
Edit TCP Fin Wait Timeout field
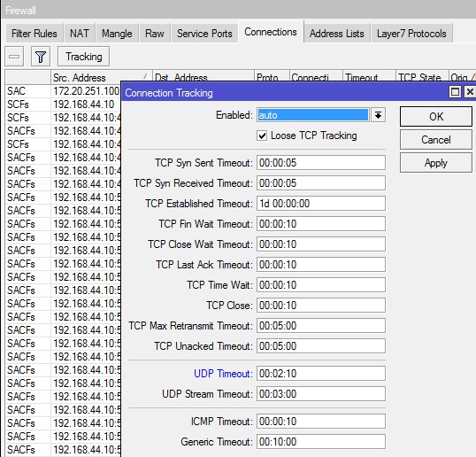[321, 224]
